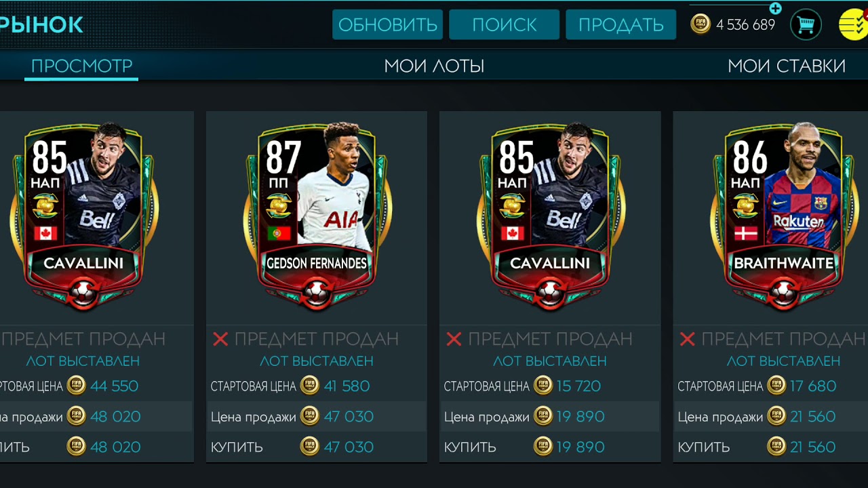Click the red X on Braithwaite lot

tap(687, 339)
